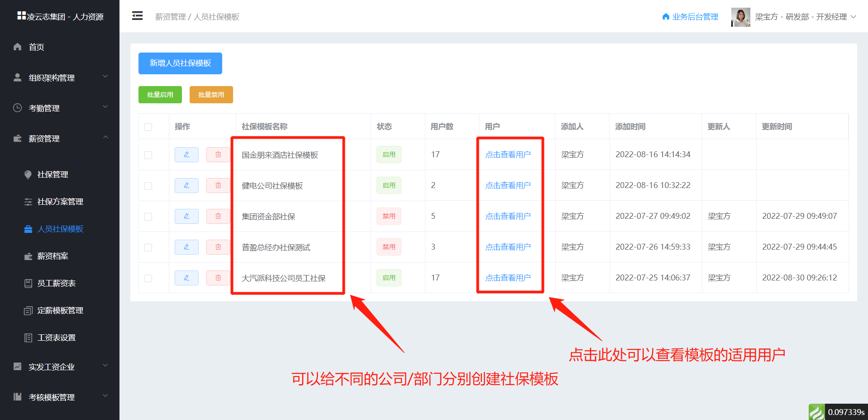868x420 pixels.
Task: Check the 健电公司社保模板 row checkbox
Action: point(148,186)
